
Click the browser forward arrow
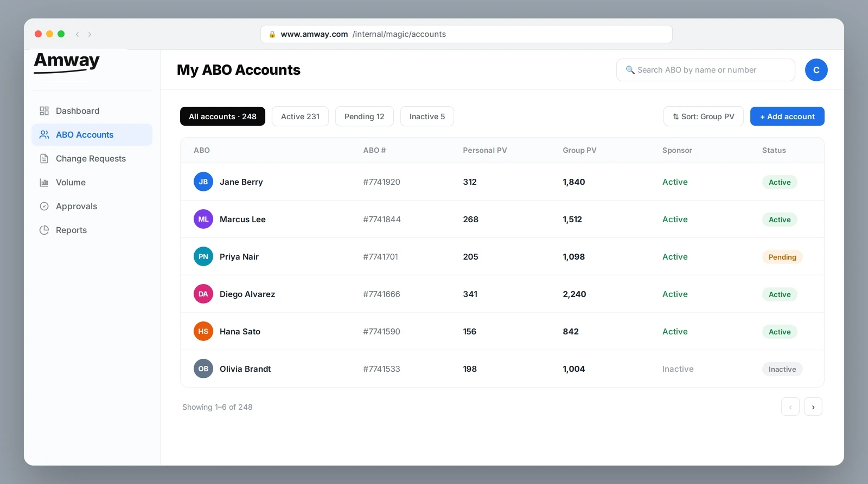point(90,34)
